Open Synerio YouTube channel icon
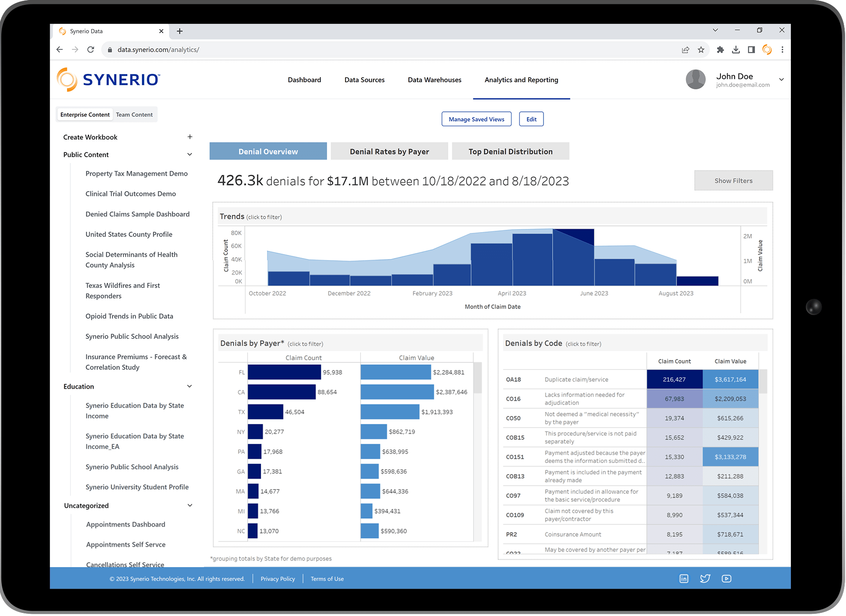Viewport: 846px width, 616px height. [x=727, y=579]
